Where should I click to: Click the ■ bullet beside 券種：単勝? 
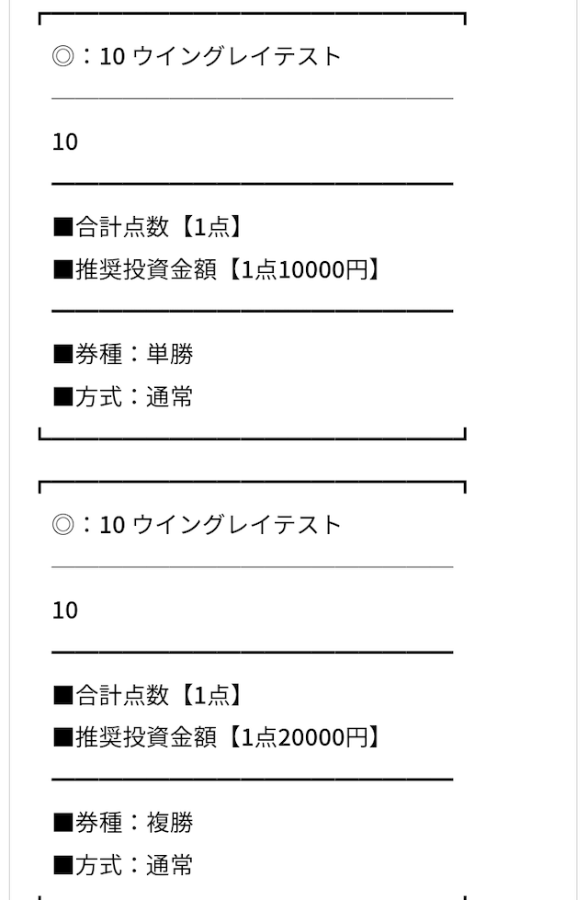point(62,354)
